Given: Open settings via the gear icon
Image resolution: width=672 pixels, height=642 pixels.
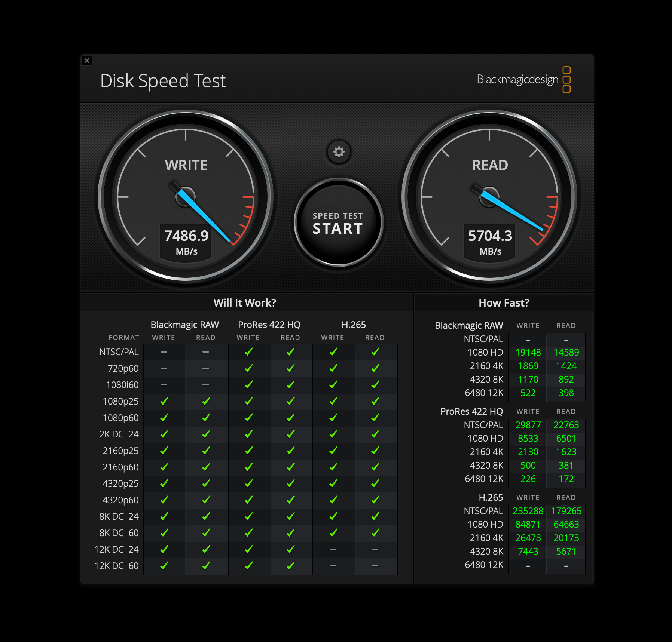Looking at the screenshot, I should (x=339, y=152).
